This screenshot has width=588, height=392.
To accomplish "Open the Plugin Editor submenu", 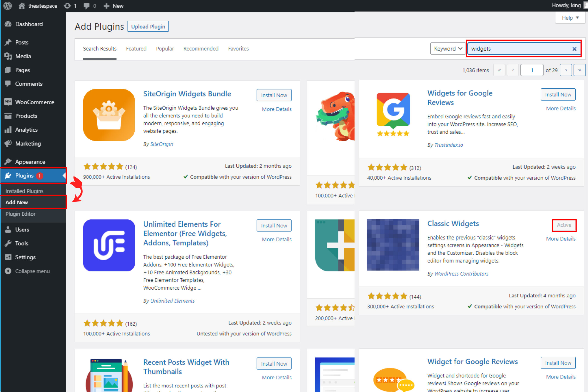I will coord(20,214).
